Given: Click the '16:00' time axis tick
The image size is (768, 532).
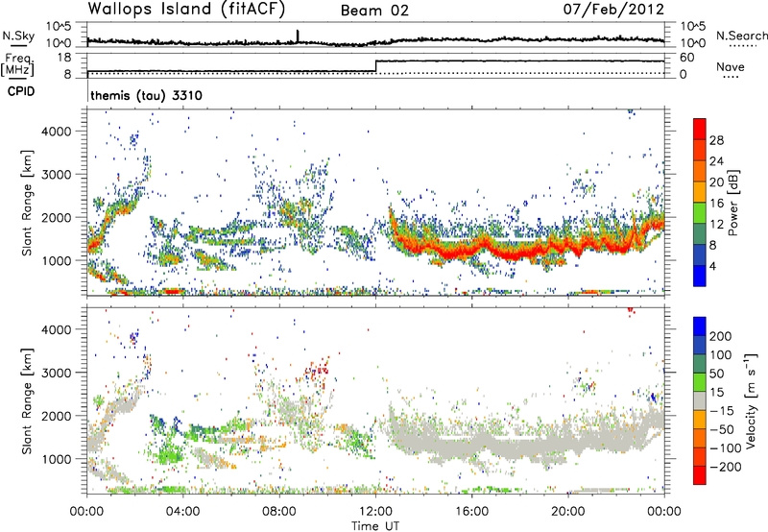Looking at the screenshot, I should [x=471, y=512].
